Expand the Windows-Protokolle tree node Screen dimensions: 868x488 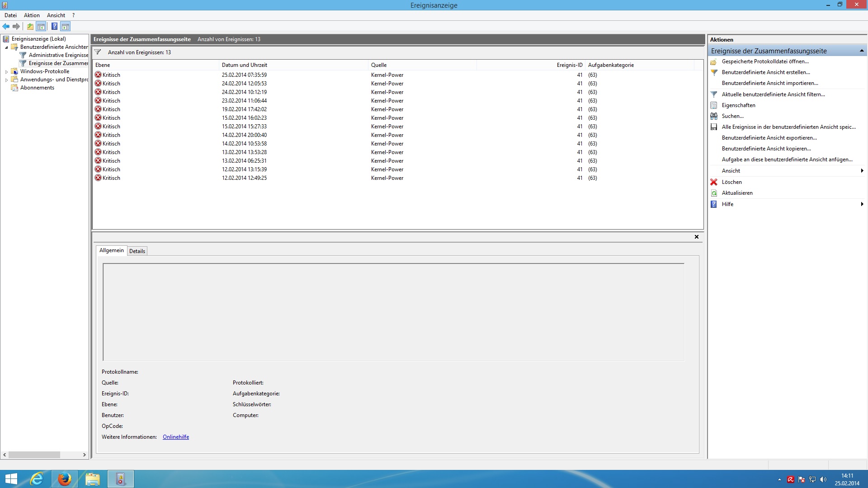point(6,72)
